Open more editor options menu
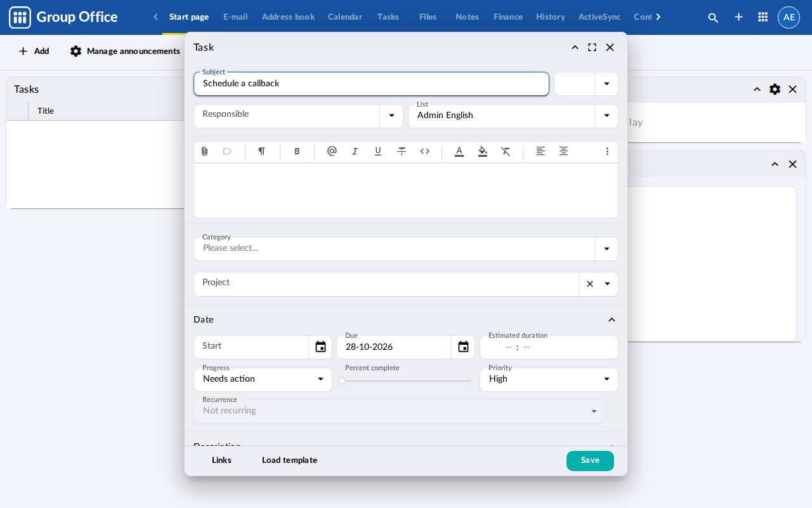 tap(607, 151)
